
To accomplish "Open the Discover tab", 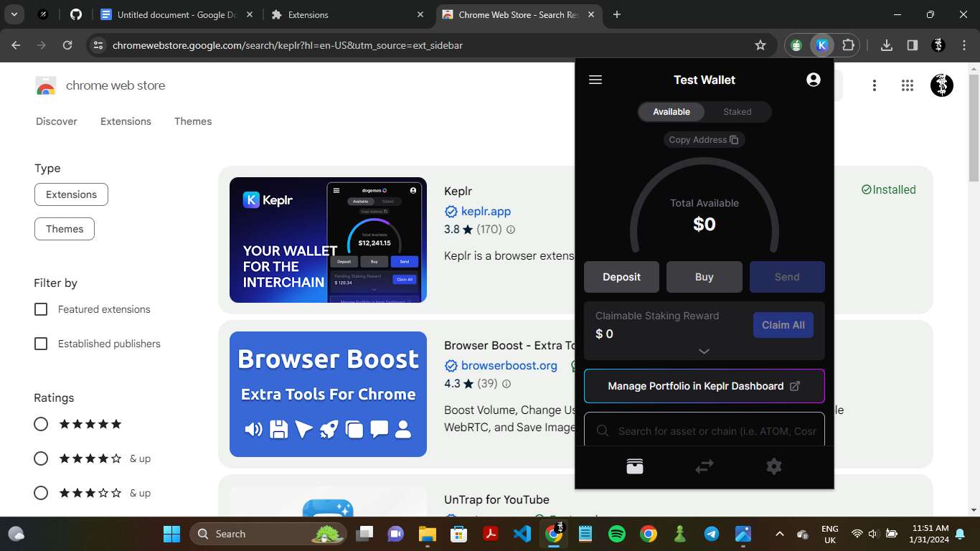I will pyautogui.click(x=57, y=121).
